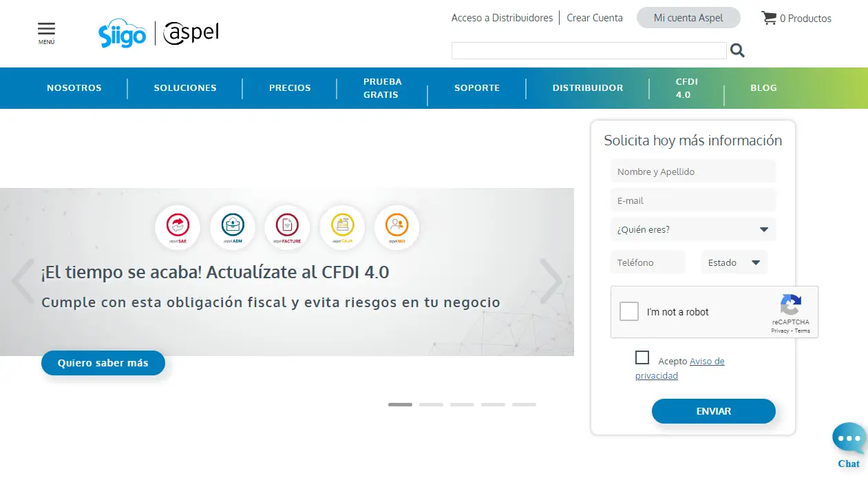This screenshot has height=489, width=868.
Task: Submit the form with ENVIAR button
Action: click(x=714, y=411)
